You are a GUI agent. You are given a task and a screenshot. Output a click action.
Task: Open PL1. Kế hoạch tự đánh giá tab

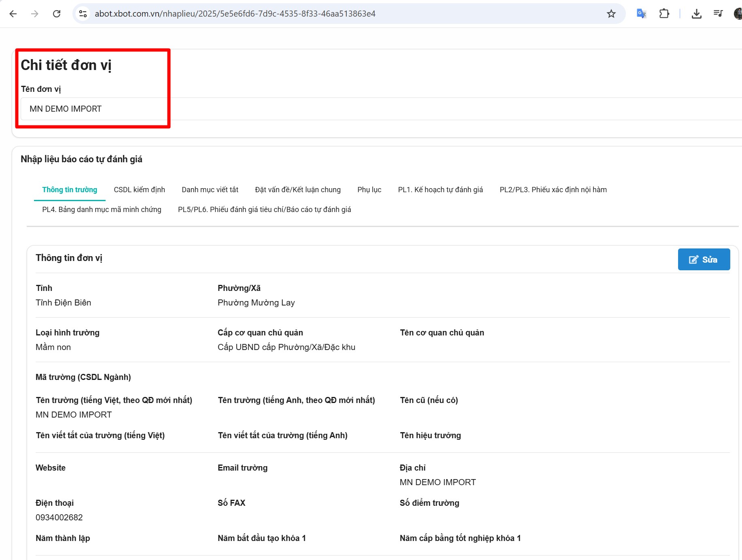tap(440, 190)
